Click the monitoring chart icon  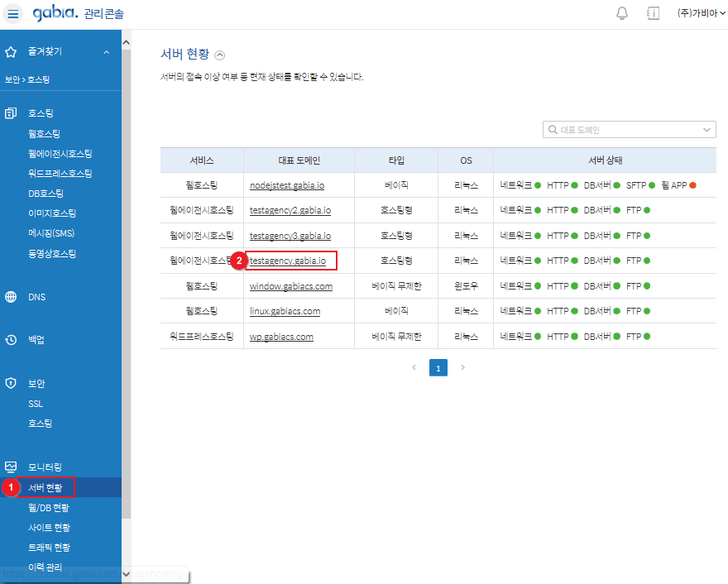coord(11,467)
